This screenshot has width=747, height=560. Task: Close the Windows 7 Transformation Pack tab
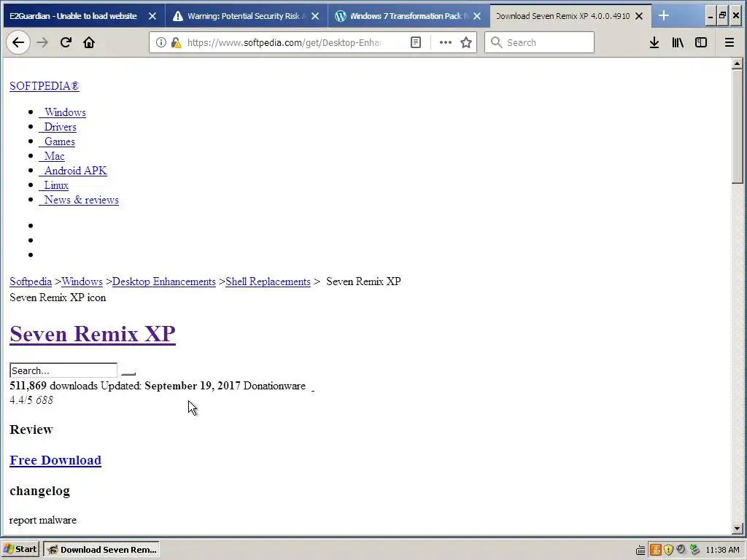pos(477,16)
